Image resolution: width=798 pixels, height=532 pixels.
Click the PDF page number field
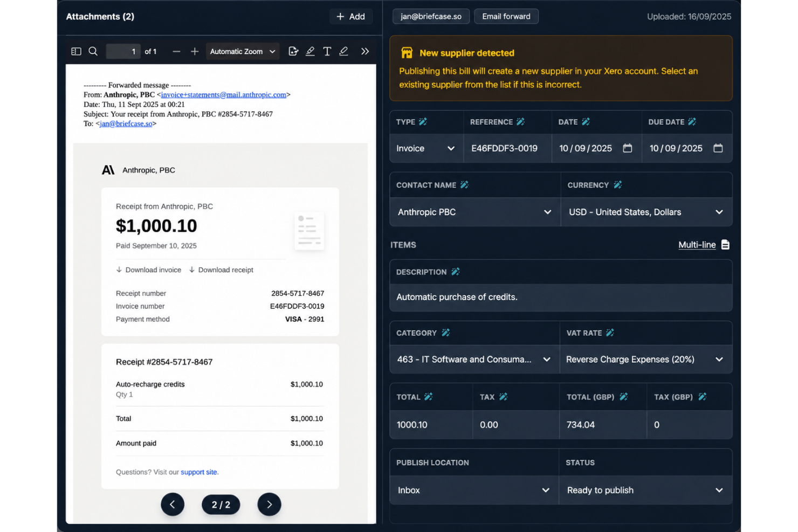pos(123,51)
